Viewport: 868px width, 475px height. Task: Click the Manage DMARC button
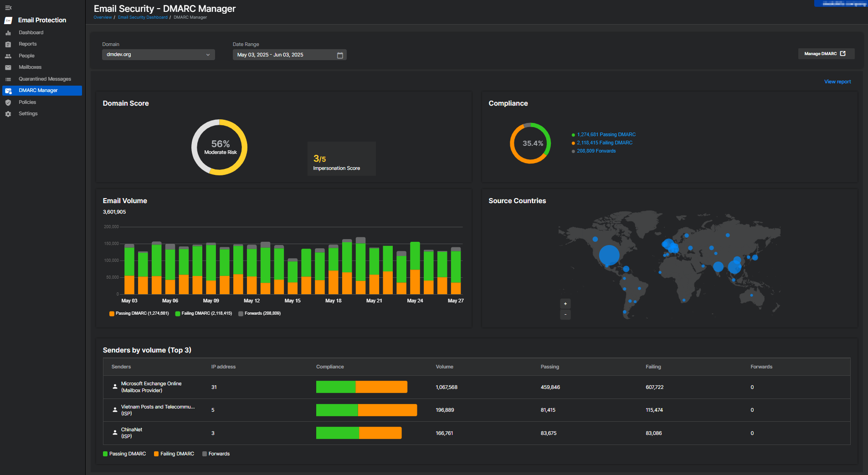[826, 54]
